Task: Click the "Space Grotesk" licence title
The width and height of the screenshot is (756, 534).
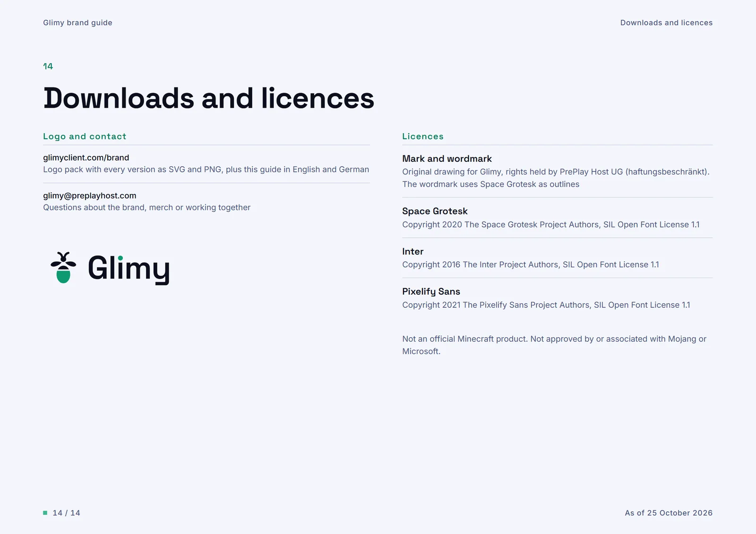Action: pyautogui.click(x=435, y=211)
